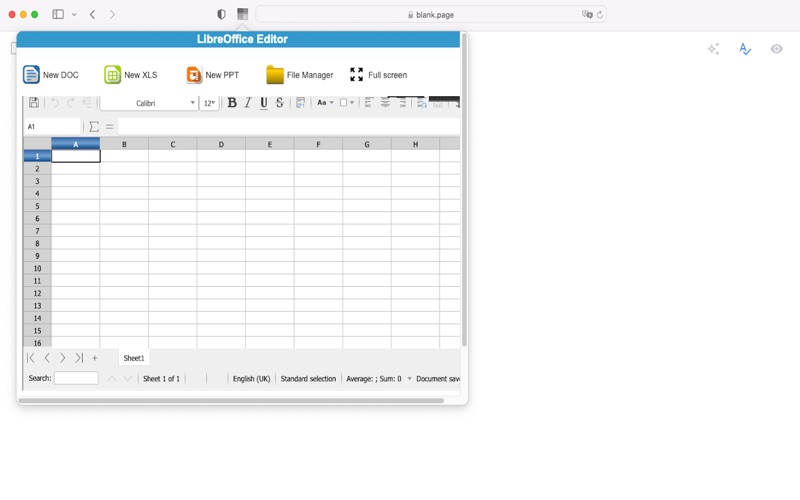800x500 pixels.
Task: Click cell A1 in the grid
Action: [x=76, y=156]
